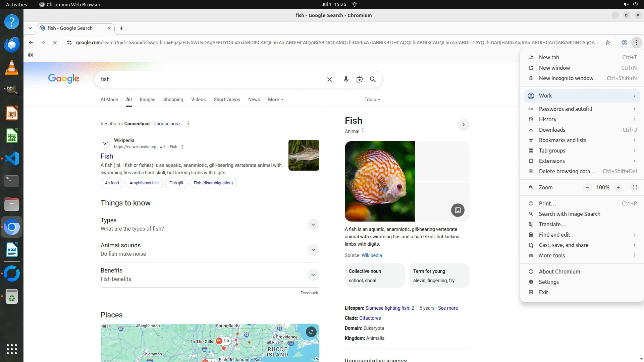The width and height of the screenshot is (644, 362).
Task: Click the Amphibious fish chip
Action: (144, 183)
